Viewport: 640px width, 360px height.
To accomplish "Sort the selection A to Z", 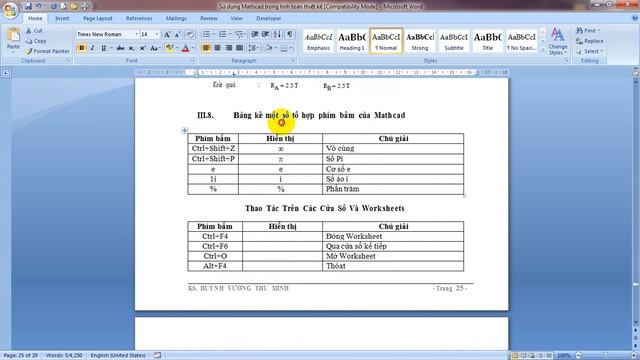I will coord(277,34).
